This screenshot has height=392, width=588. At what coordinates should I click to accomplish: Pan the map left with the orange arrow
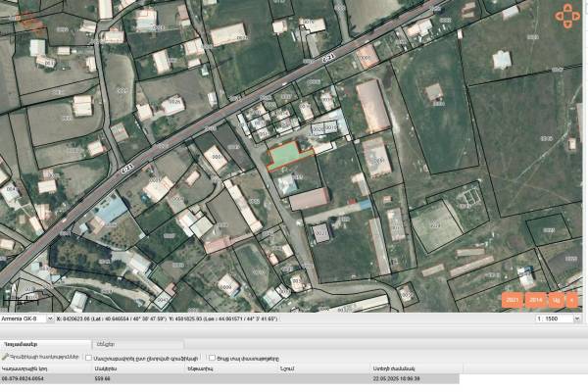click(560, 16)
